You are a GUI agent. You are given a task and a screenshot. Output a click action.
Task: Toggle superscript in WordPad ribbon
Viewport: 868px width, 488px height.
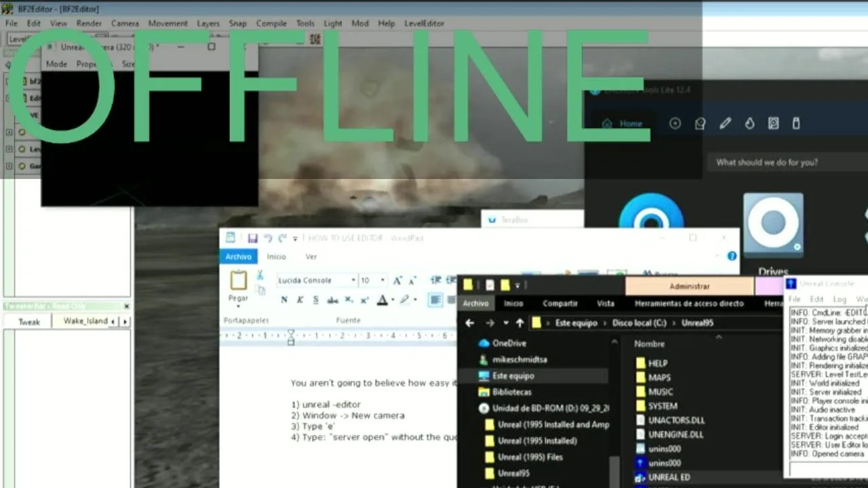[365, 300]
